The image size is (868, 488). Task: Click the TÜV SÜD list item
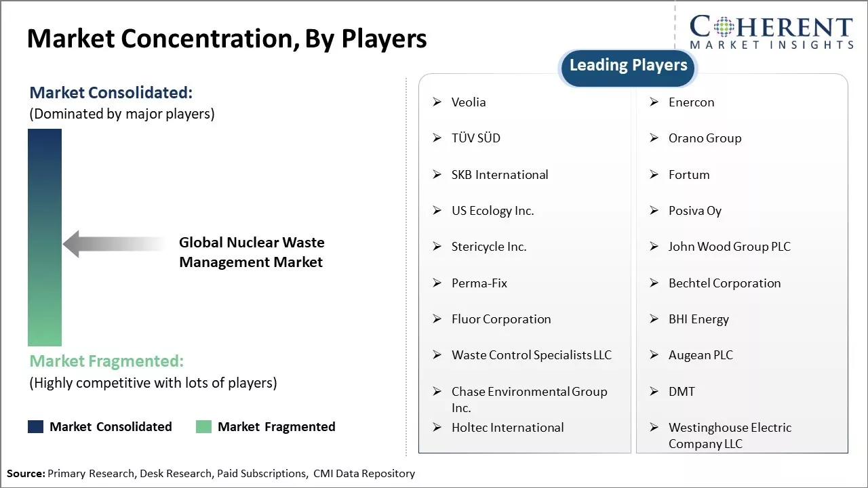click(475, 138)
